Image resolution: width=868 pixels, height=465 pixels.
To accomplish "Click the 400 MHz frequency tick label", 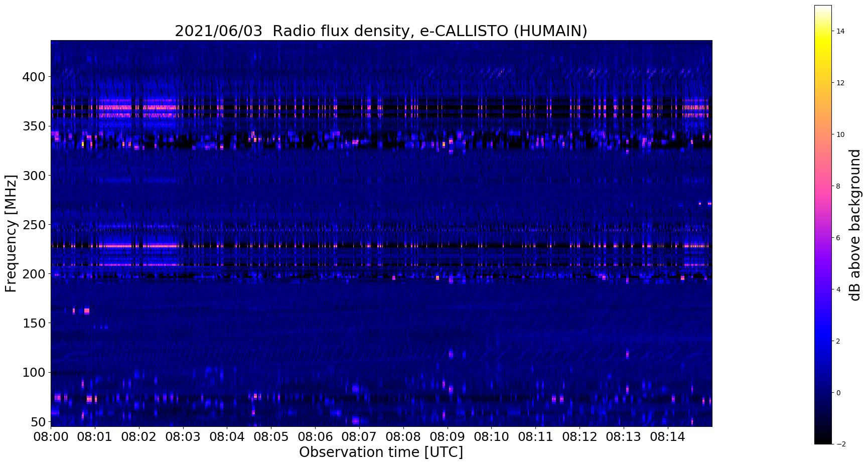I will pos(34,77).
